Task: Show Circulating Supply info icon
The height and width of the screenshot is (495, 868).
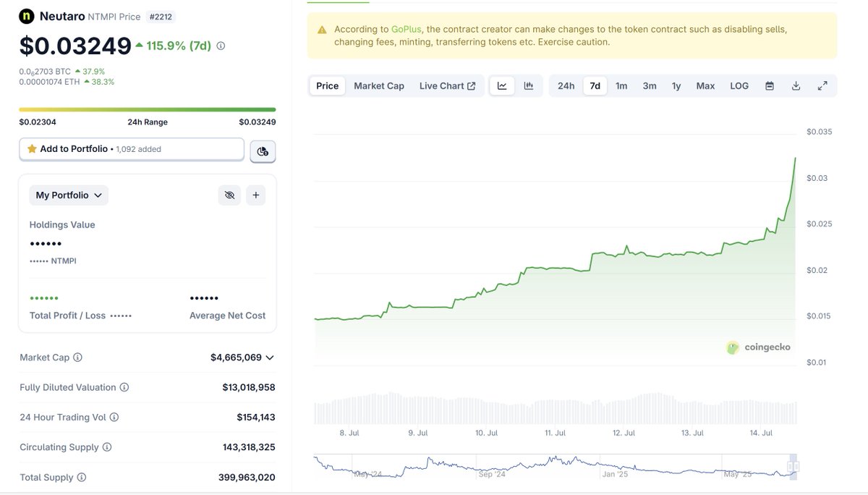Action: coord(106,447)
